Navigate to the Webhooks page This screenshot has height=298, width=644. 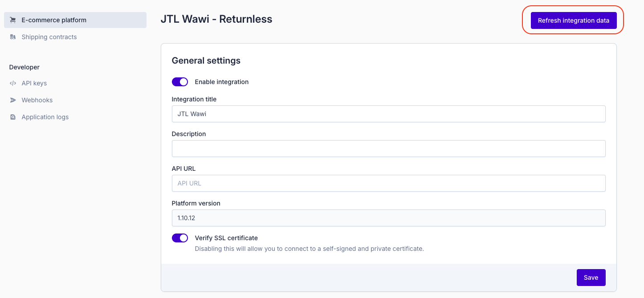click(x=37, y=100)
